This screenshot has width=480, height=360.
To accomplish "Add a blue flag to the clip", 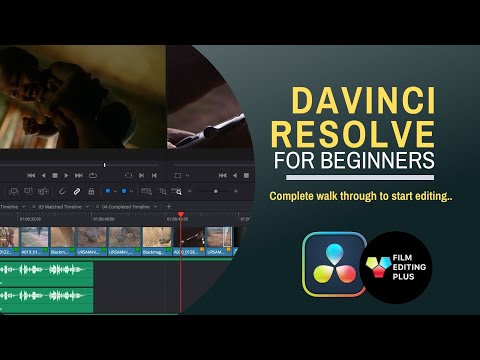I will coord(108,191).
